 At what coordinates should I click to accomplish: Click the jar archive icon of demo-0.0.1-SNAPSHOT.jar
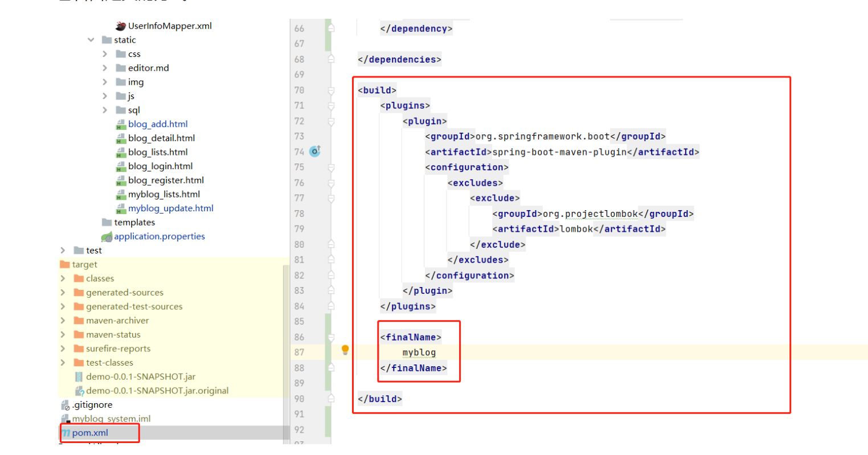(79, 377)
